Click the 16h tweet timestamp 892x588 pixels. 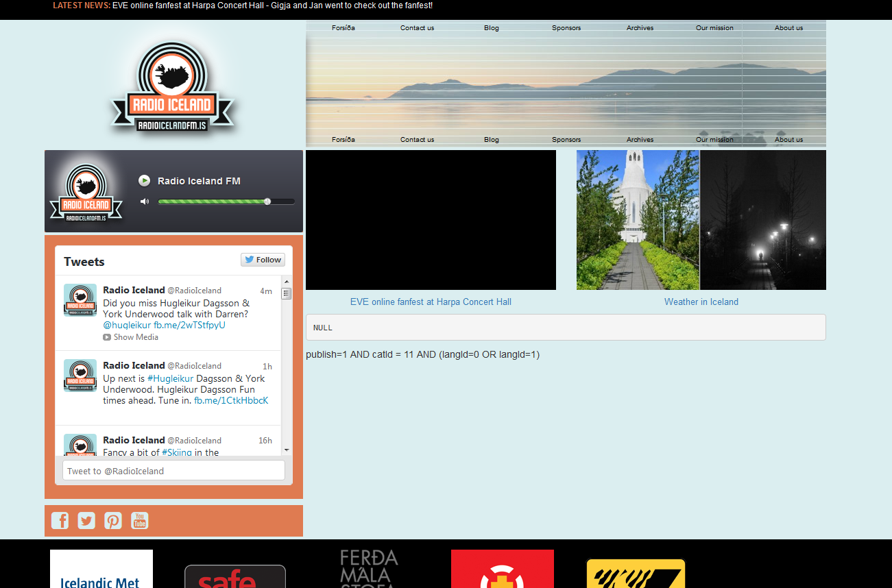[265, 441]
